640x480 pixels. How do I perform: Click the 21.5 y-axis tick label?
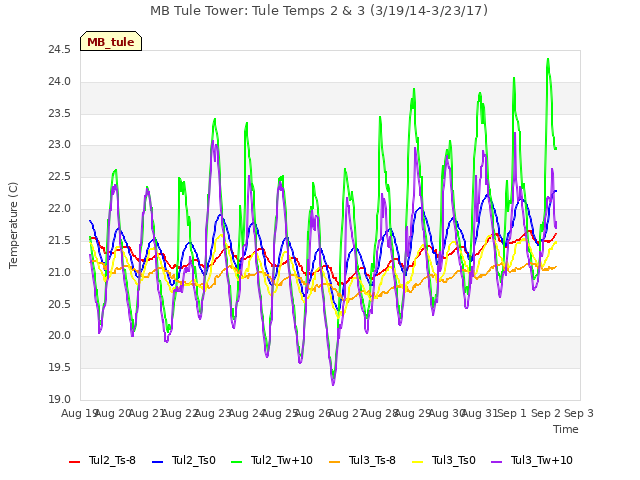click(60, 241)
